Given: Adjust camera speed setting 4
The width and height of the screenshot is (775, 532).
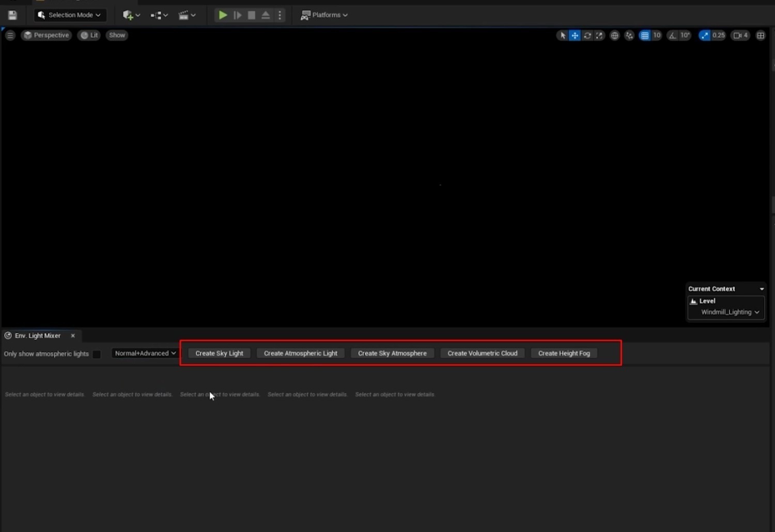Looking at the screenshot, I should [740, 35].
